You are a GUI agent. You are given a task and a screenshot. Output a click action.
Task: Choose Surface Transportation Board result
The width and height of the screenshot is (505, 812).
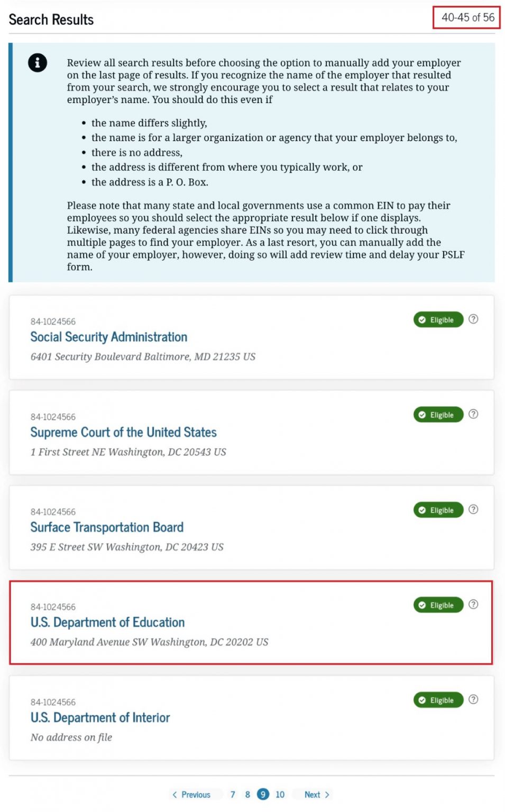click(107, 528)
